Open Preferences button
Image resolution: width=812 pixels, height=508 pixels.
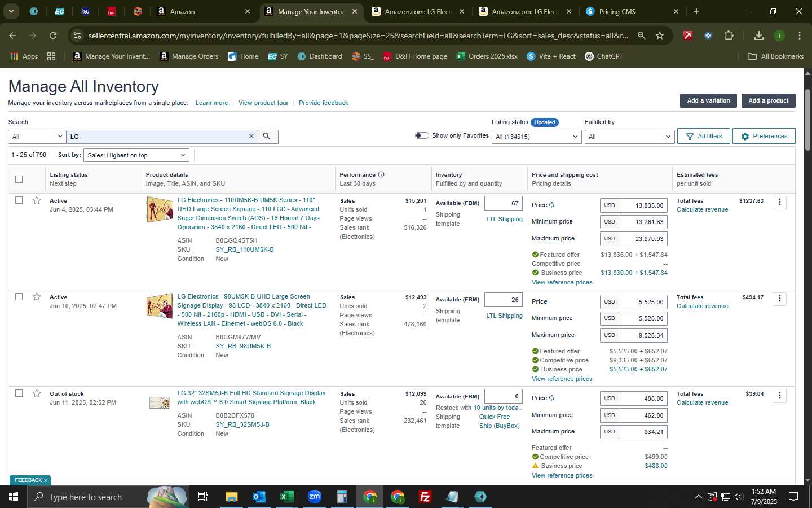point(764,136)
